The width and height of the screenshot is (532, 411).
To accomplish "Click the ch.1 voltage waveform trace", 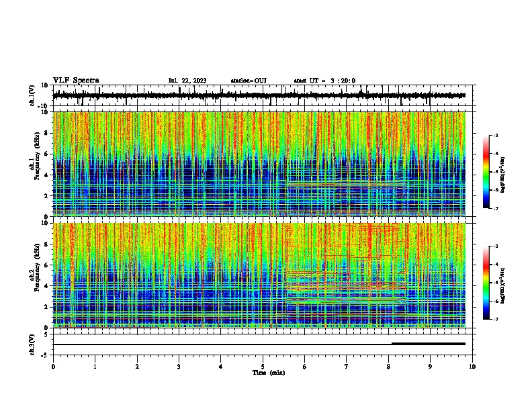I will 259,95.
